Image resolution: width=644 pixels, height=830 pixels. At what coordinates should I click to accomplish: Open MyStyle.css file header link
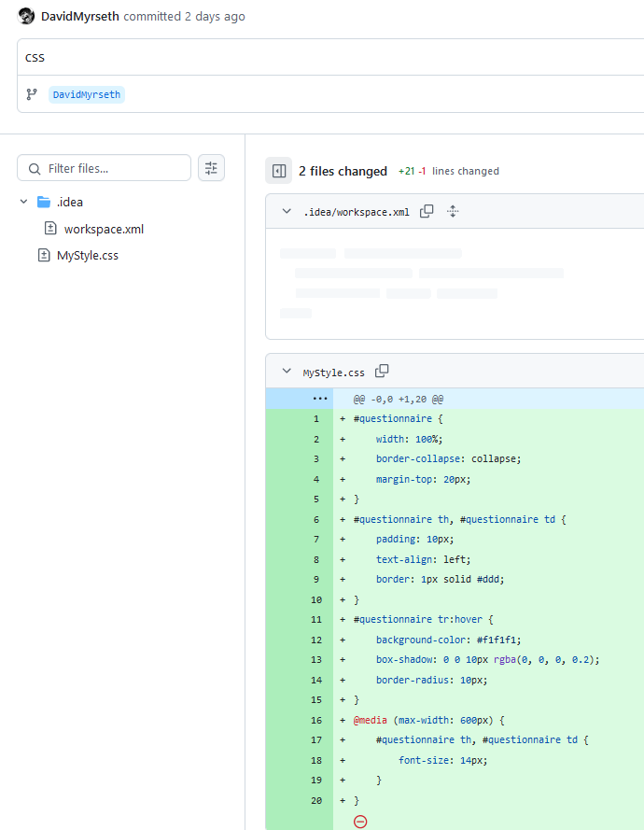coord(333,373)
